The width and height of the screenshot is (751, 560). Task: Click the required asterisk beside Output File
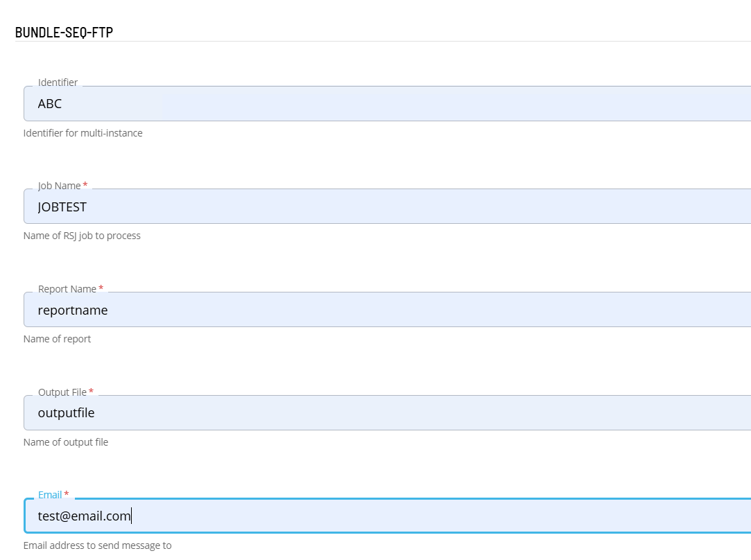coord(91,392)
